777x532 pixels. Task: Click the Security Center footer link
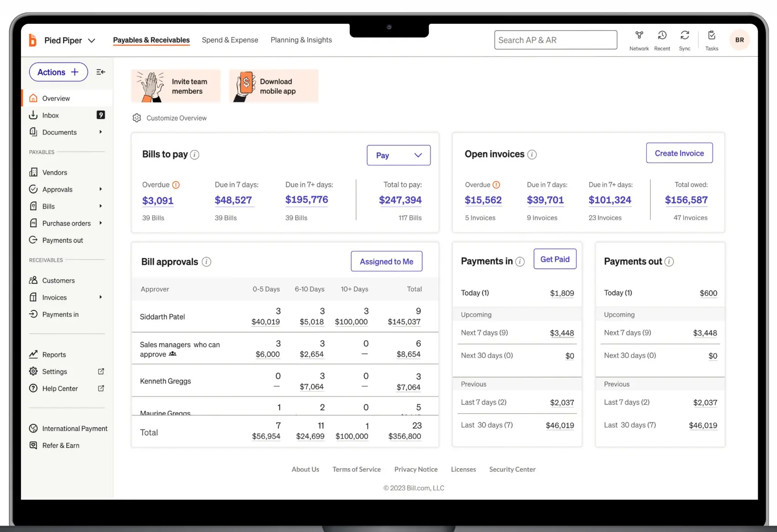coord(512,469)
